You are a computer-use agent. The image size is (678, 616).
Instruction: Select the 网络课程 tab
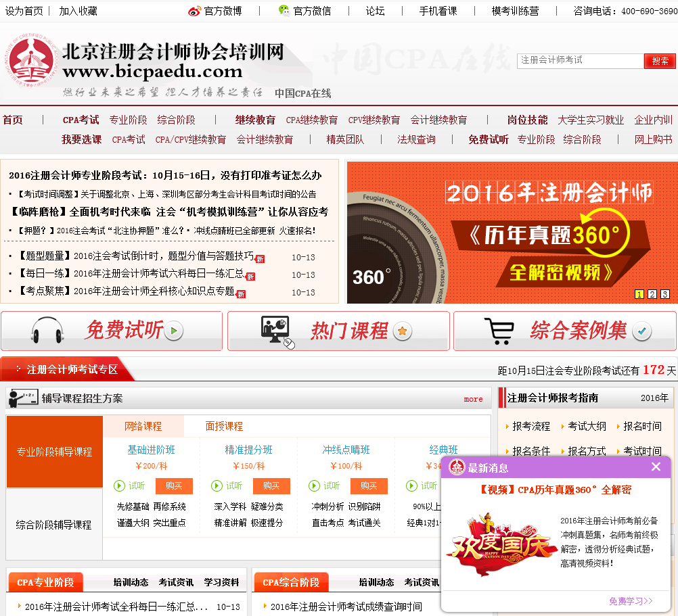pyautogui.click(x=143, y=427)
